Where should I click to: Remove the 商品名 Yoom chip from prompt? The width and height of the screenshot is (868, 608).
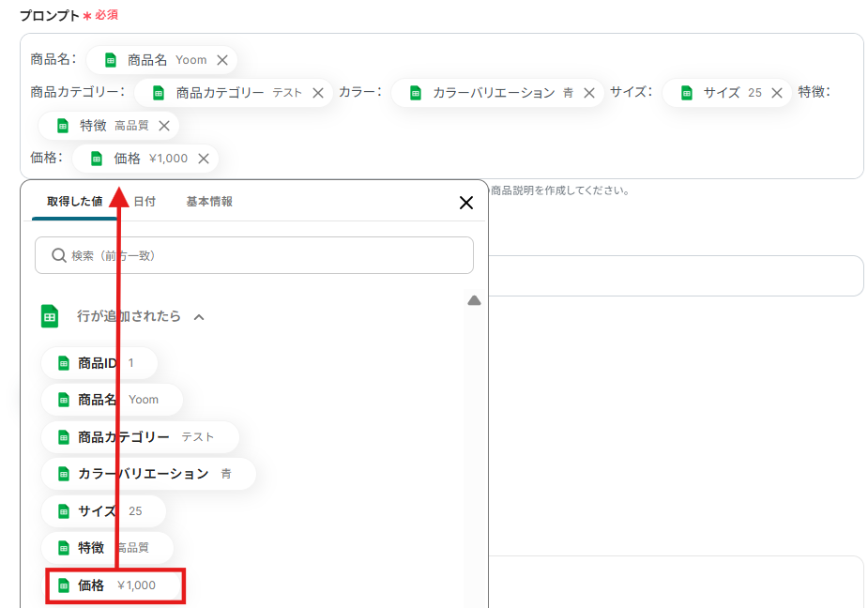[x=222, y=60]
